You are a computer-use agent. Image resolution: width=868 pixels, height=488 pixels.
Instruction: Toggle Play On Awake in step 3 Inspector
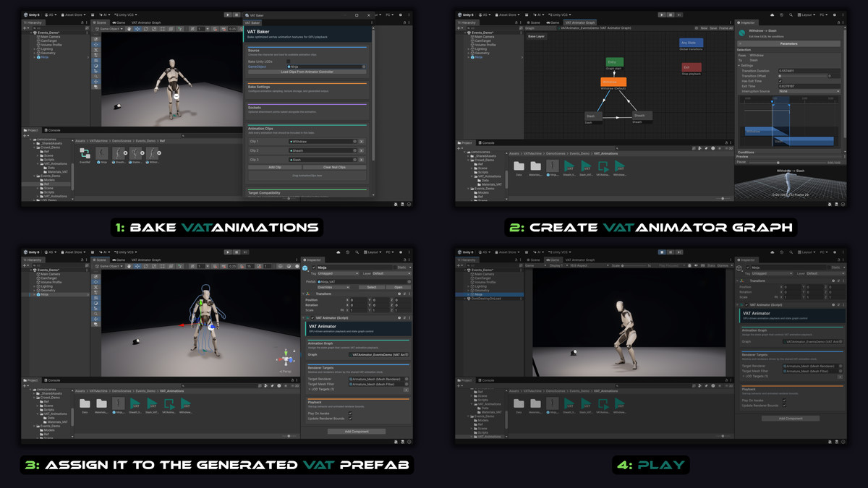350,414
